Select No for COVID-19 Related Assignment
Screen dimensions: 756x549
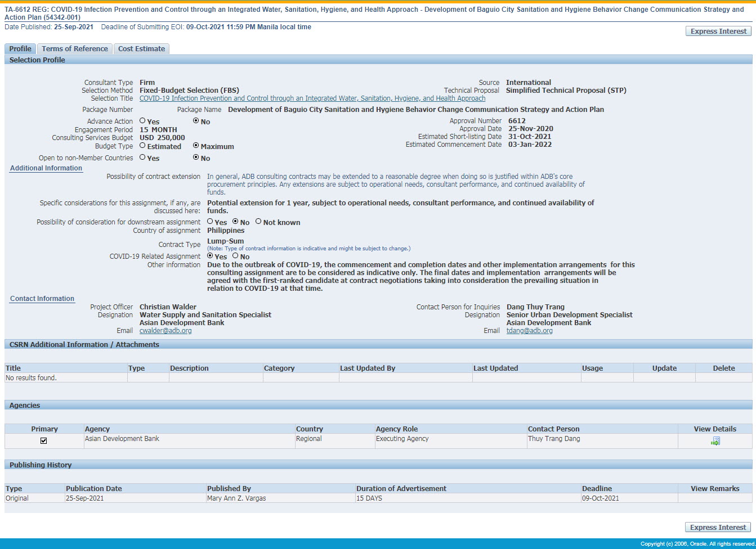point(235,256)
